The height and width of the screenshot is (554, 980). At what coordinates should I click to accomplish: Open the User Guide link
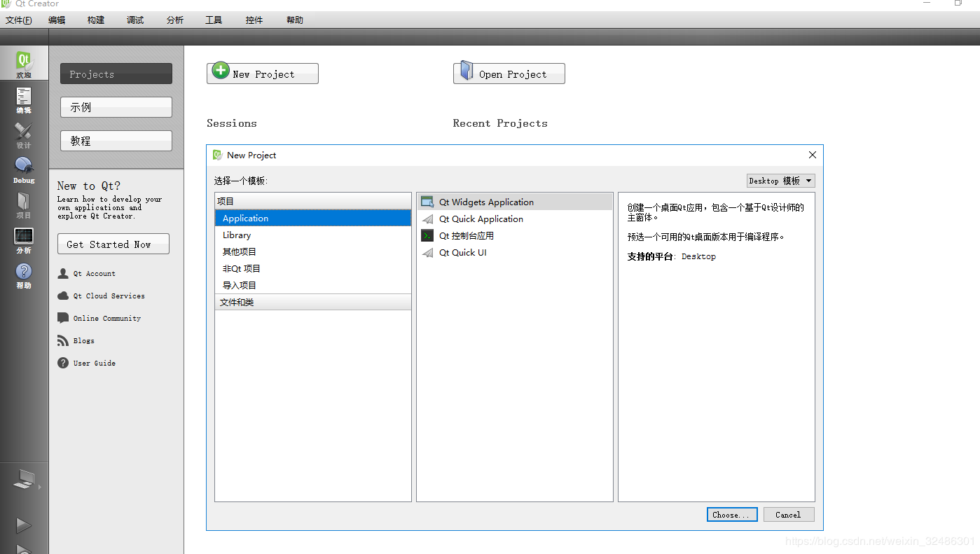coord(95,363)
